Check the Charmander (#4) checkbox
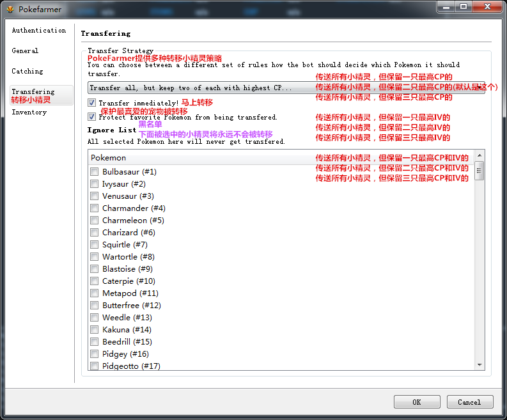The width and height of the screenshot is (507, 420). point(95,208)
